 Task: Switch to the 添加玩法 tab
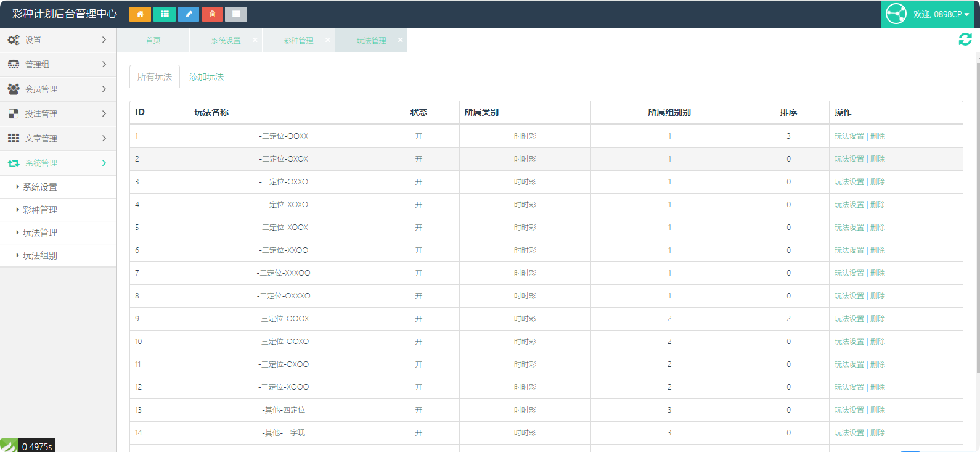tap(206, 77)
